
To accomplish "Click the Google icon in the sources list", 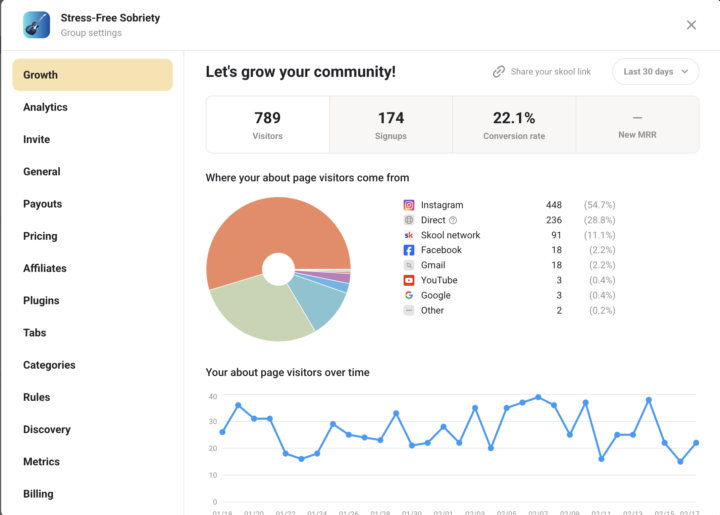I will click(x=409, y=295).
